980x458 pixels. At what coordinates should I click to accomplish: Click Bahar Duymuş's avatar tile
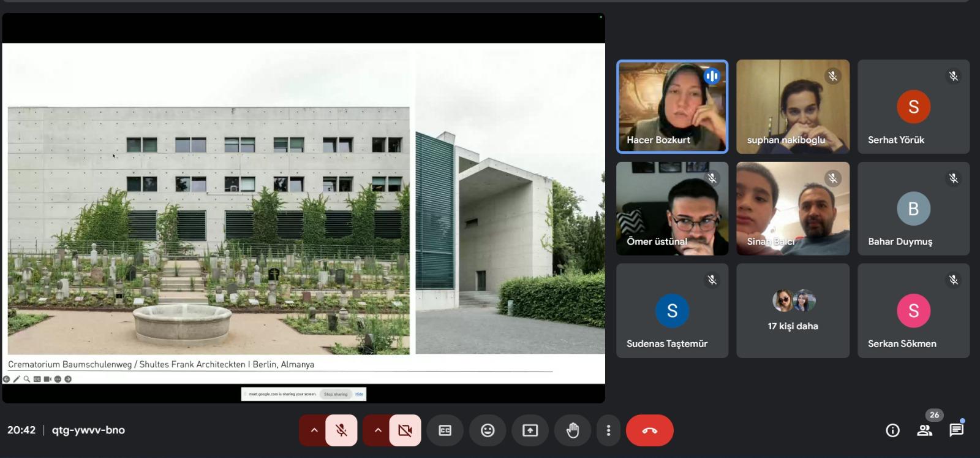913,208
